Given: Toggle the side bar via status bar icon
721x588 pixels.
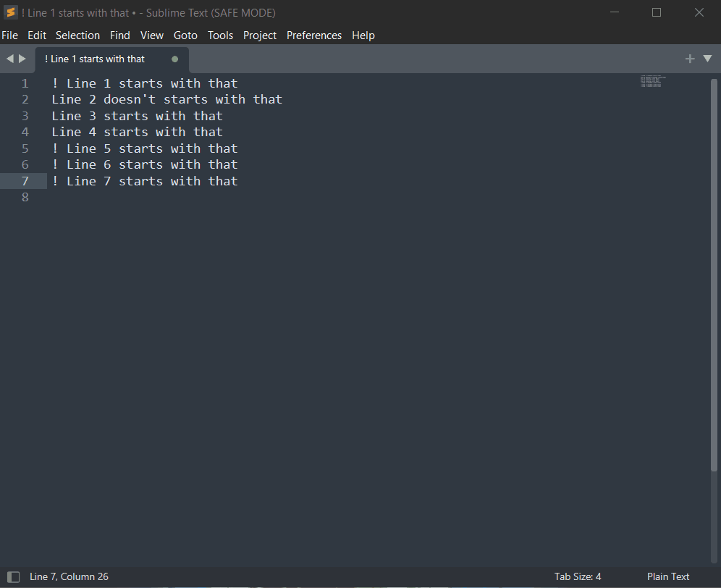Looking at the screenshot, I should (13, 576).
